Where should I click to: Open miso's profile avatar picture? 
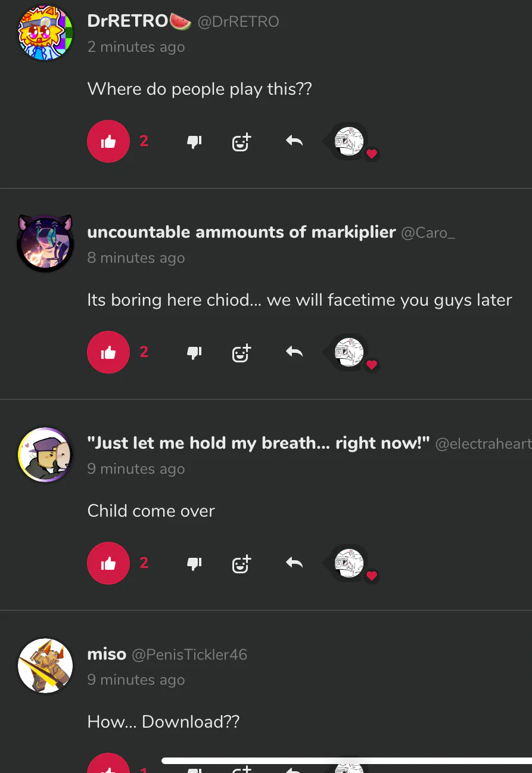45,666
